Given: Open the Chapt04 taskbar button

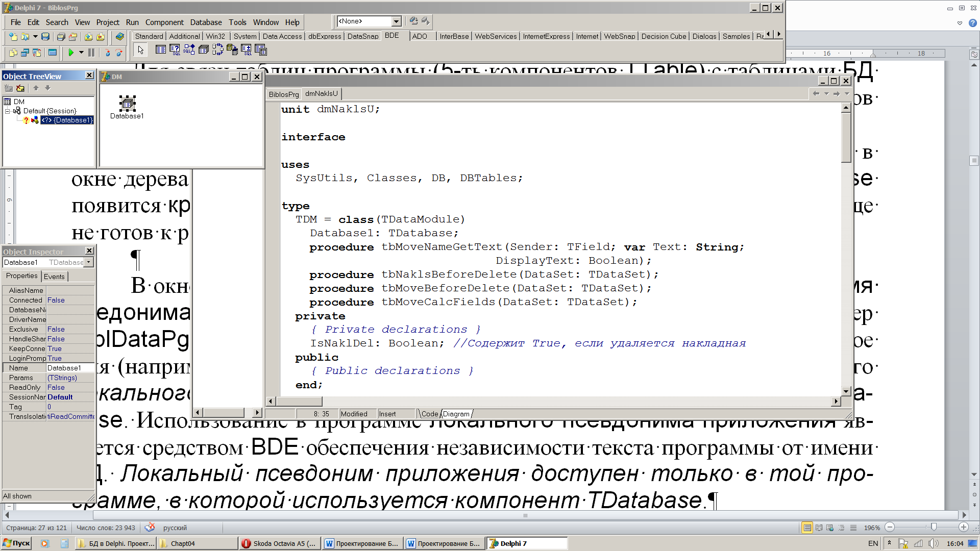Looking at the screenshot, I should 198,543.
